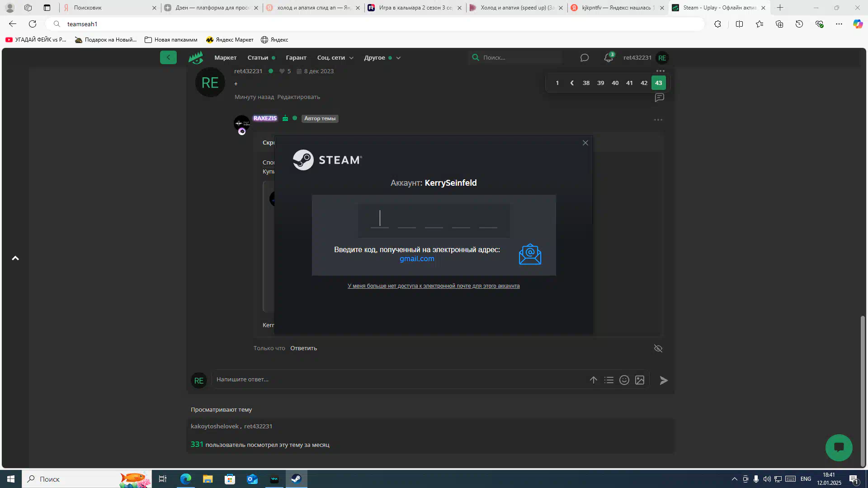Open RAXEZIS post options three dots
This screenshot has height=488, width=868.
pos(658,120)
